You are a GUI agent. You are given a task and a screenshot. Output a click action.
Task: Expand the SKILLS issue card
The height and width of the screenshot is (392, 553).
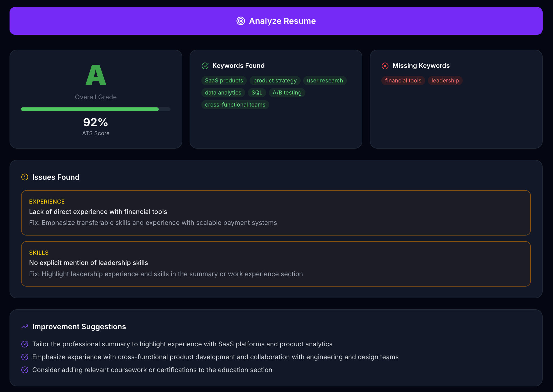coord(276,264)
